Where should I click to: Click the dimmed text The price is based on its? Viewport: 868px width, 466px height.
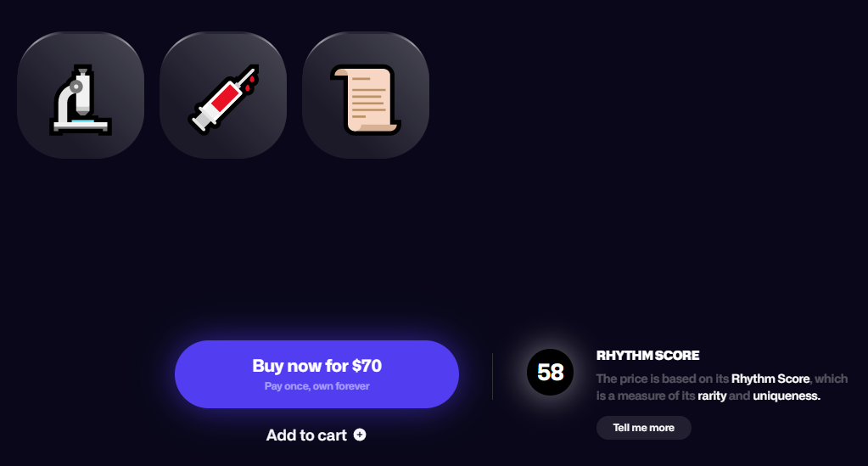(663, 379)
